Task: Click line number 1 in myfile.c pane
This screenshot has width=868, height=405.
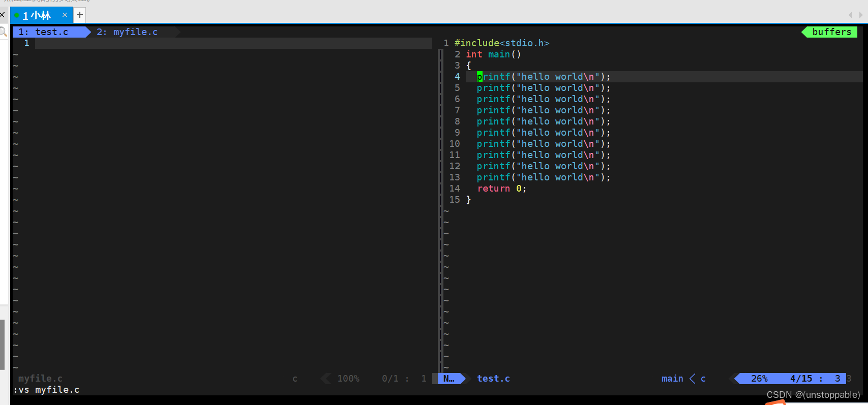Action: tap(26, 43)
